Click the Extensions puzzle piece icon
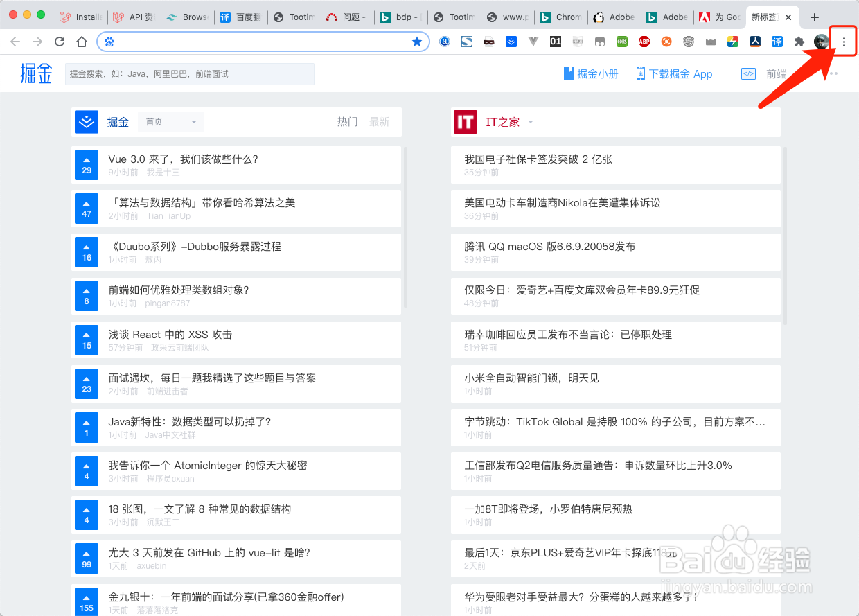 point(799,42)
